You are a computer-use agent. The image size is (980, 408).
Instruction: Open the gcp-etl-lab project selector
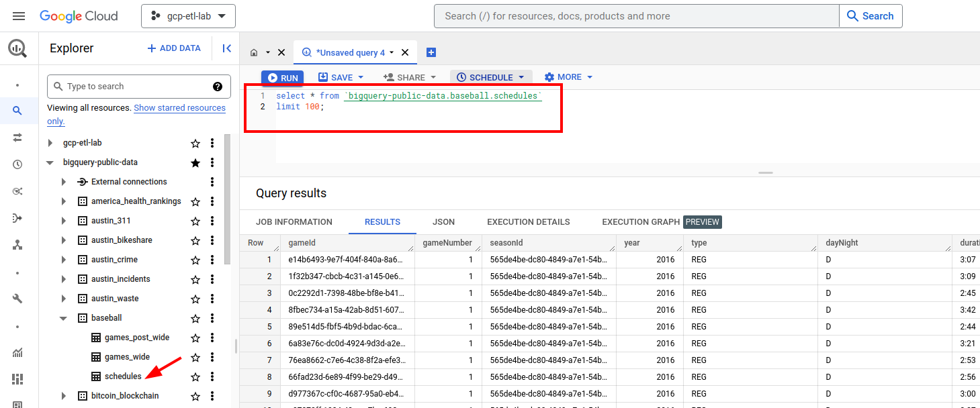[x=188, y=16]
